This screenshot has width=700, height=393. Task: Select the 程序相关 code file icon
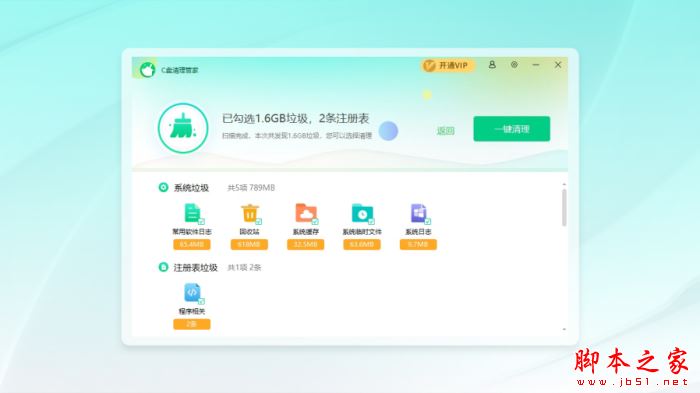tap(192, 293)
